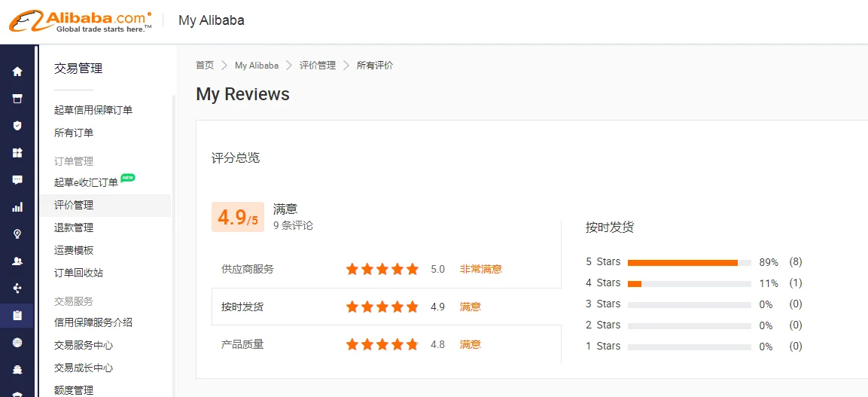Click 起草信用保障订单 link
The image size is (868, 397).
click(93, 110)
